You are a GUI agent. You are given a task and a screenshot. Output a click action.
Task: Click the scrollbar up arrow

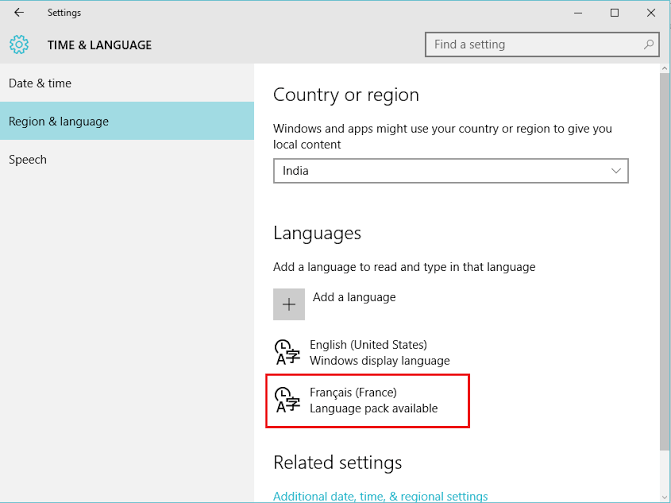(x=665, y=68)
